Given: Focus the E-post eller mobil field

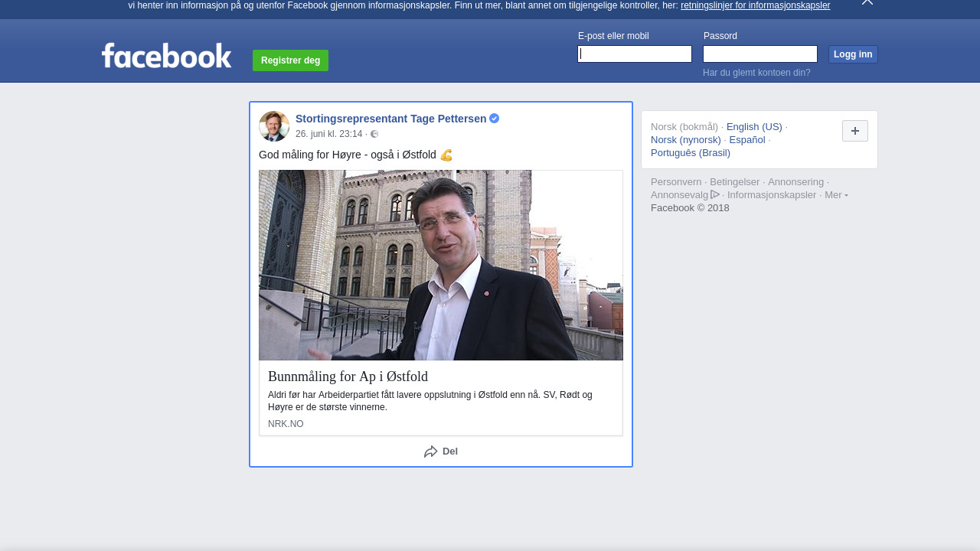Looking at the screenshot, I should tap(635, 54).
